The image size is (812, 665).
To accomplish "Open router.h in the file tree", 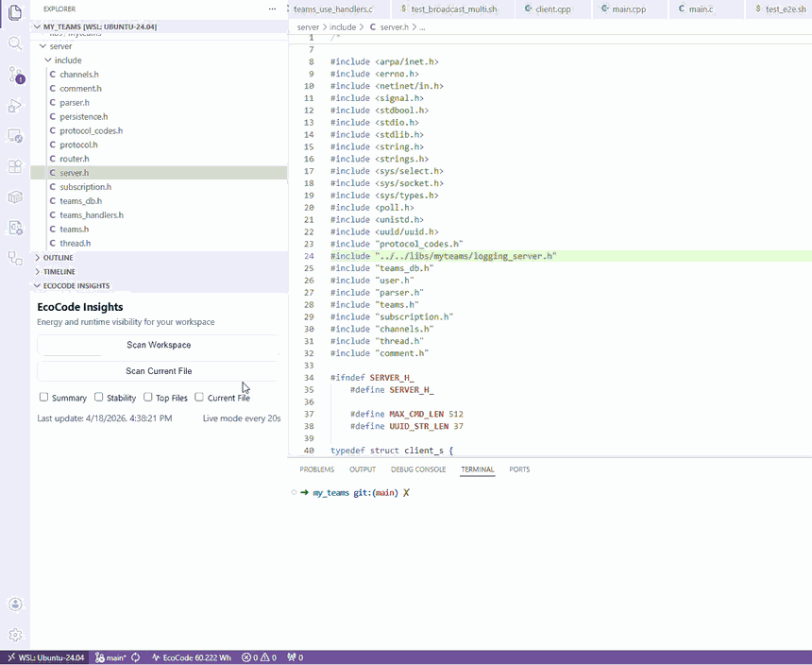I will (x=159, y=159).
